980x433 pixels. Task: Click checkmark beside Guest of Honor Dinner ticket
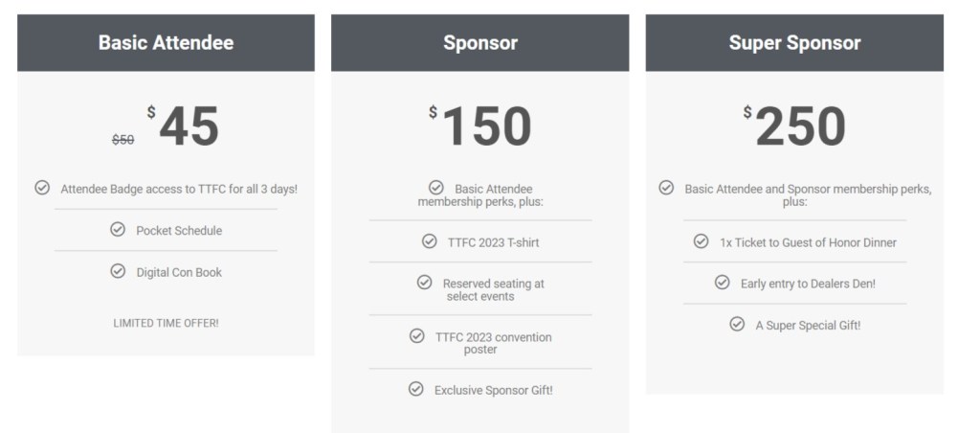click(x=701, y=241)
